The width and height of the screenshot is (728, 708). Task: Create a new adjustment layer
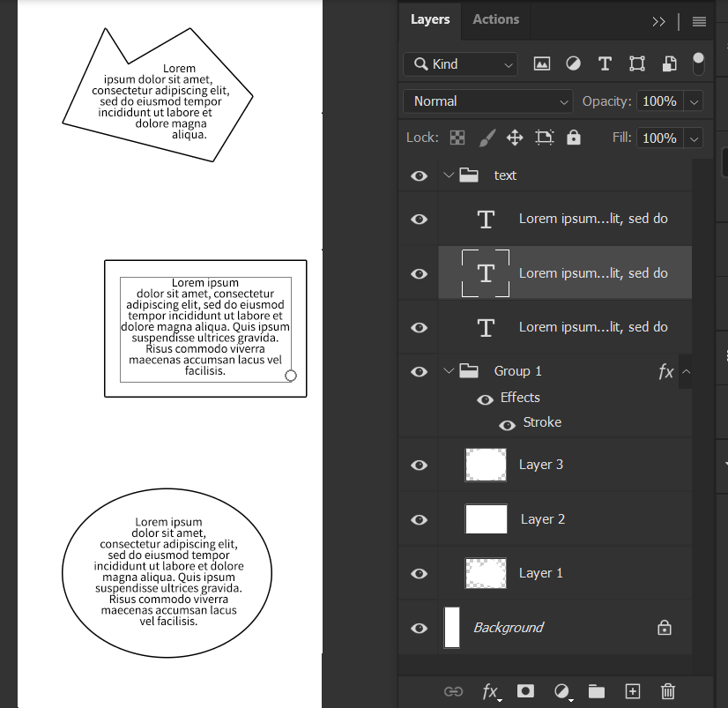click(561, 691)
